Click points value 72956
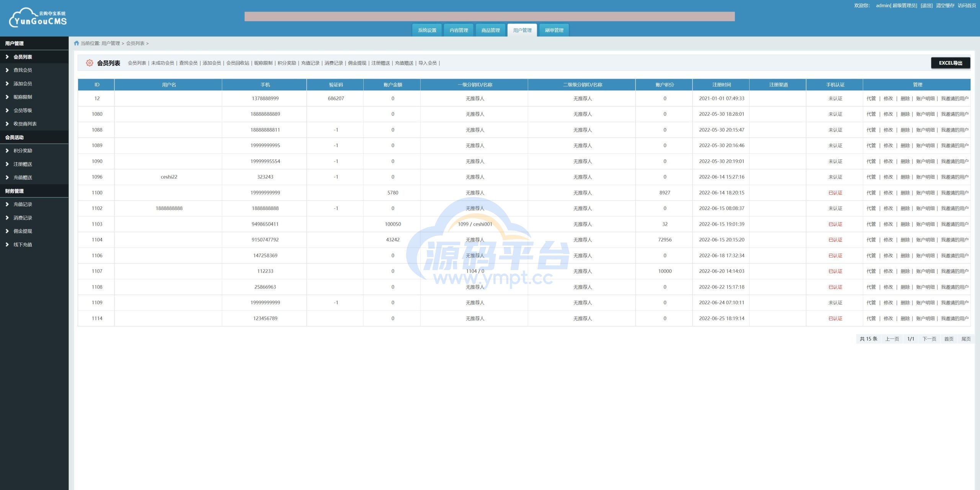Screen dimensions: 980x490 [665, 240]
